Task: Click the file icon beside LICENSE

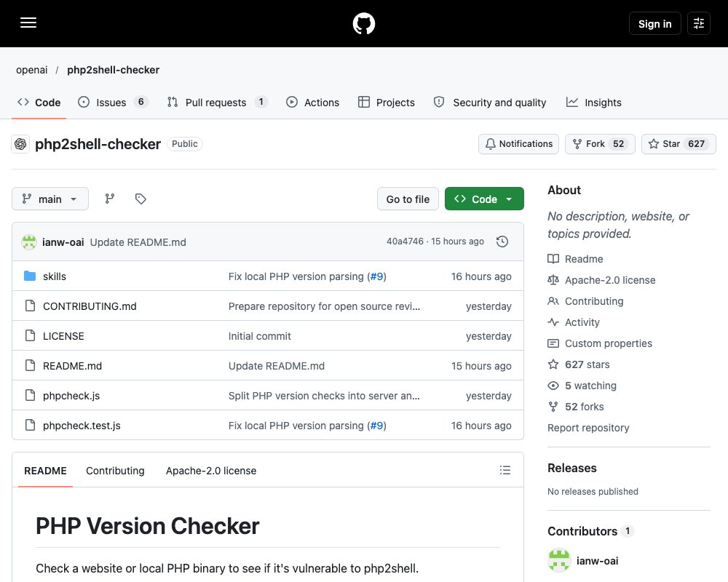Action: [30, 335]
